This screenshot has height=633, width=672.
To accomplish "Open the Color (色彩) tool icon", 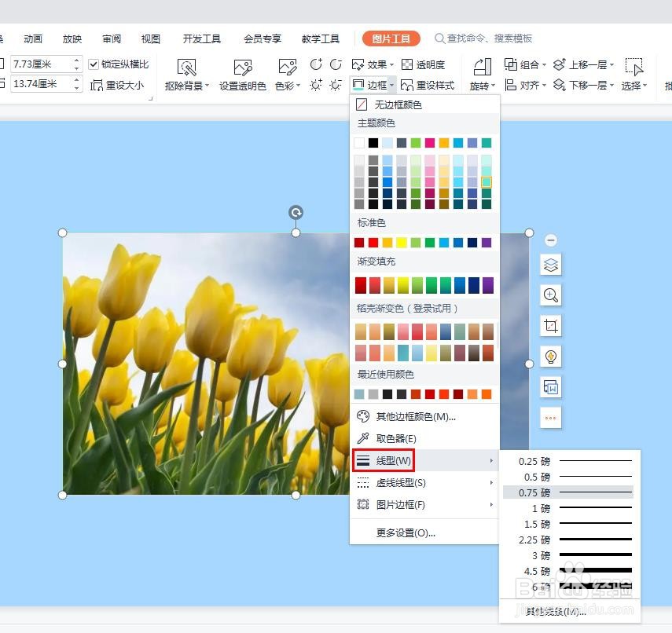I will coord(287,68).
